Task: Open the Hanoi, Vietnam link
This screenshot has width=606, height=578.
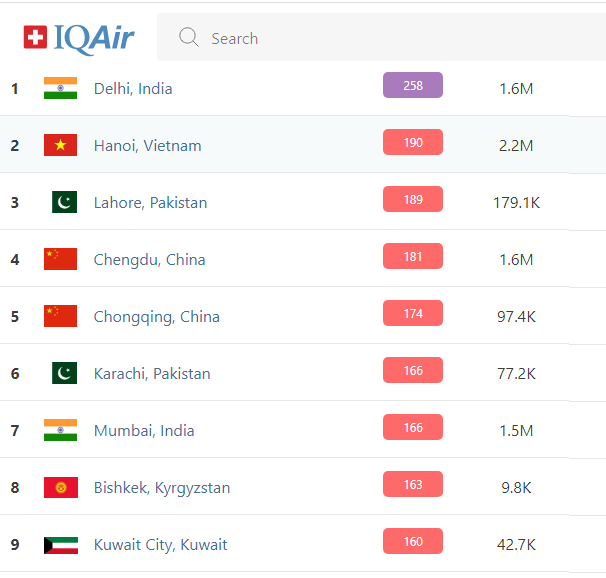Action: coord(147,145)
